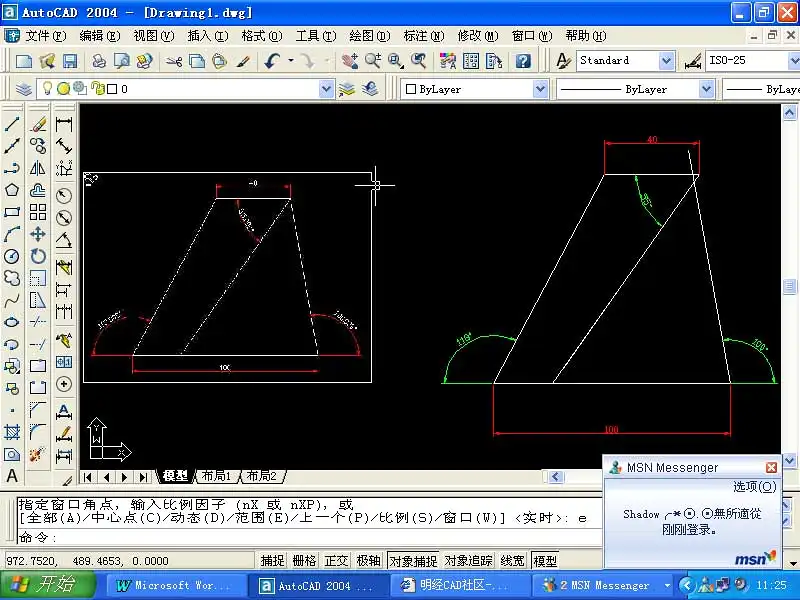Viewport: 800px width, 600px height.
Task: Toggle 捕捉 snap mode in status bar
Action: tap(272, 561)
